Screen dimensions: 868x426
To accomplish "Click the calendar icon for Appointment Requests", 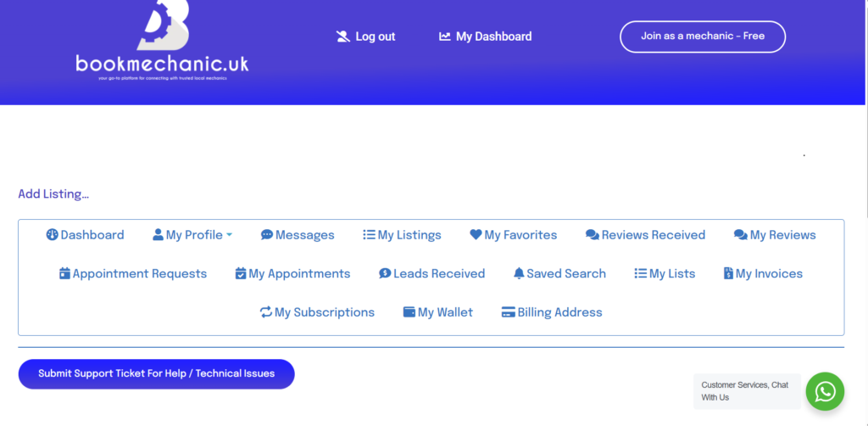I will pos(64,273).
